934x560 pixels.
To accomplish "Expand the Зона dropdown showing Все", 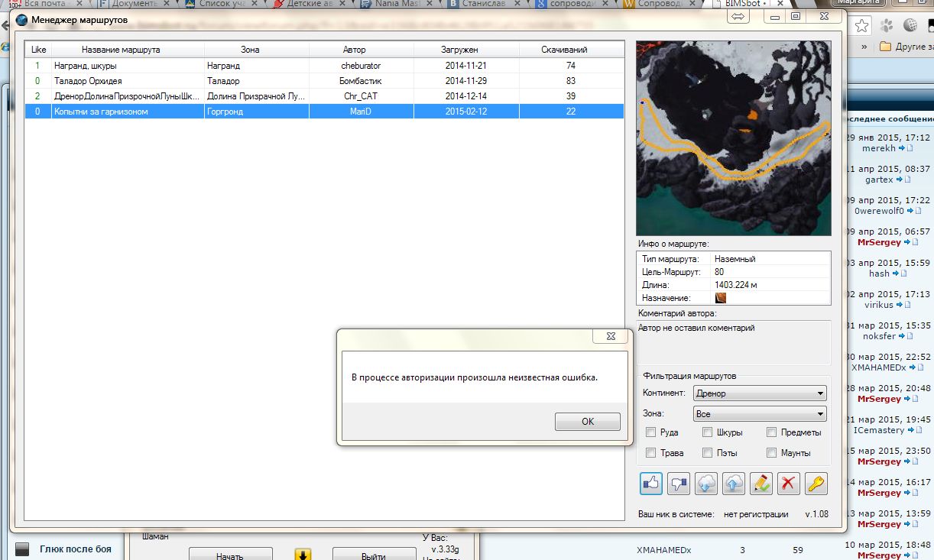I will [759, 414].
